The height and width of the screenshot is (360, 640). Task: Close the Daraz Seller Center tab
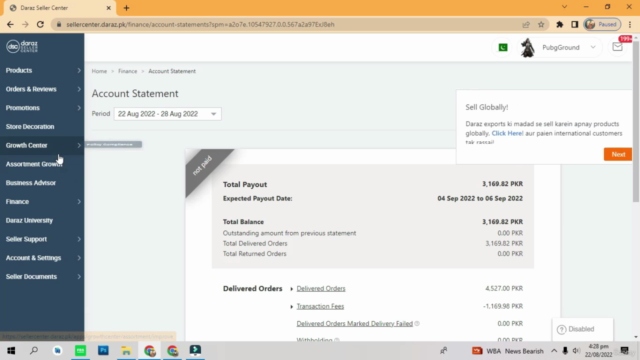pos(109,8)
